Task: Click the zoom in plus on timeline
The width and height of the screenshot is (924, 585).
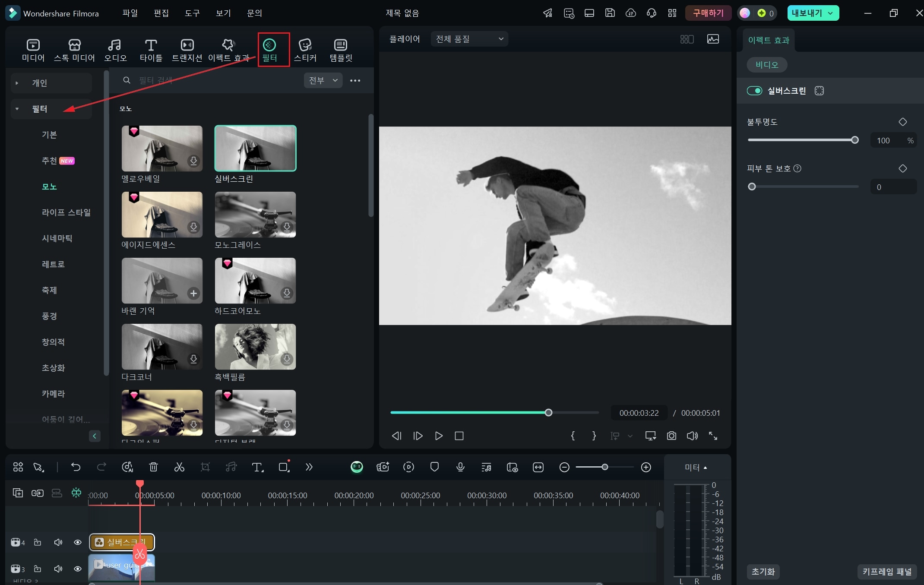Action: pyautogui.click(x=646, y=467)
